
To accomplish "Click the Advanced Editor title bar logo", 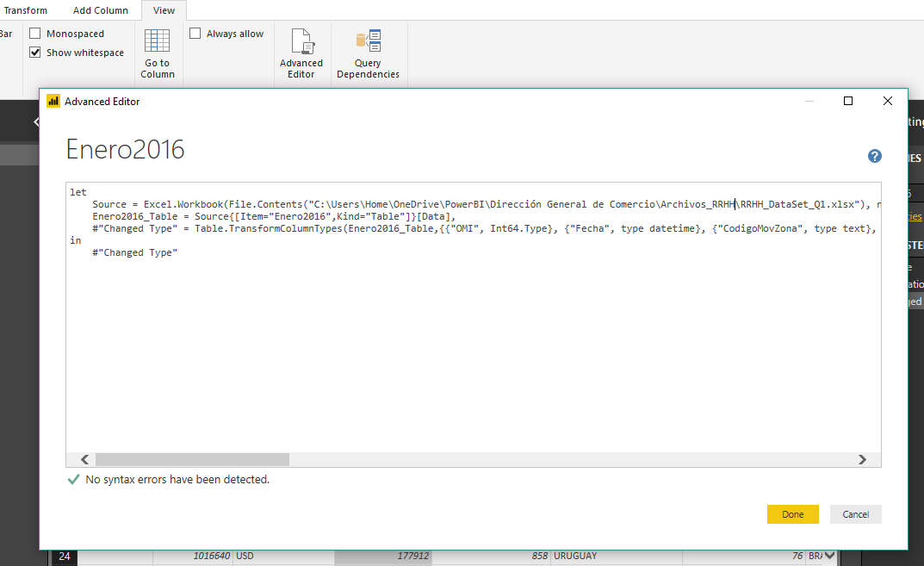I will click(x=53, y=101).
